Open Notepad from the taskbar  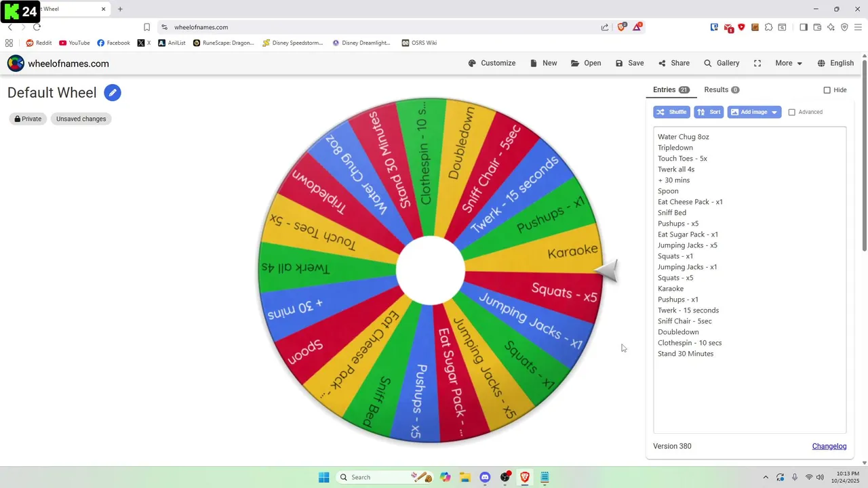[x=545, y=477]
